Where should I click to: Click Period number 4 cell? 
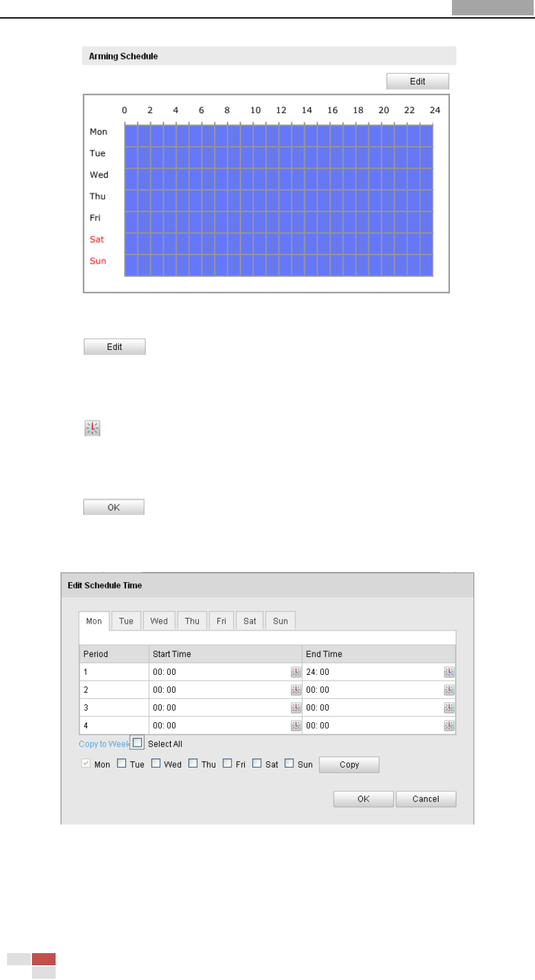click(x=114, y=725)
